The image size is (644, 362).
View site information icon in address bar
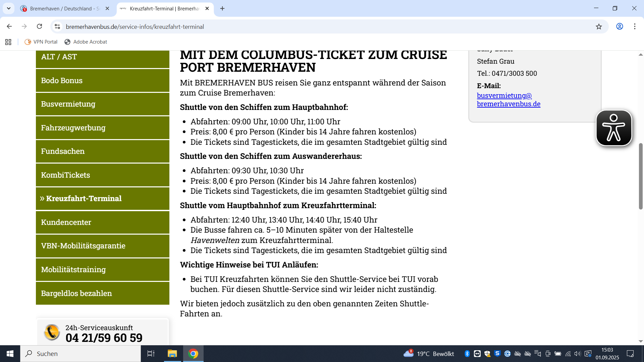57,26
